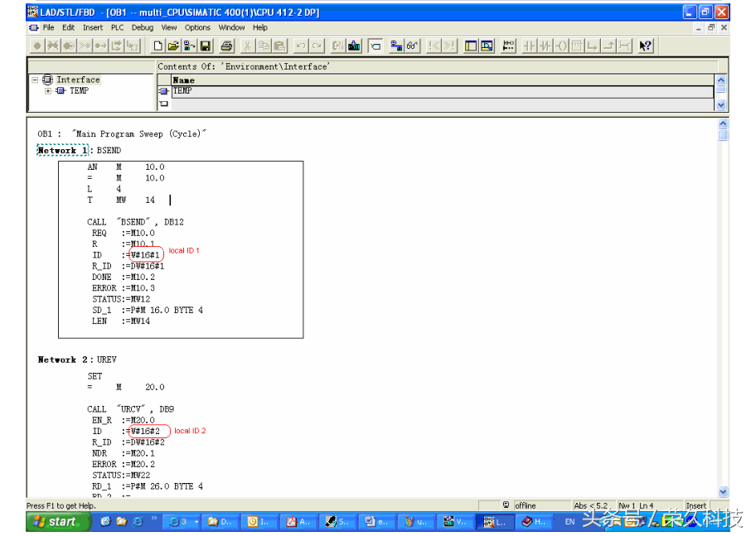Open the Edit menu
756x536 pixels.
click(69, 27)
